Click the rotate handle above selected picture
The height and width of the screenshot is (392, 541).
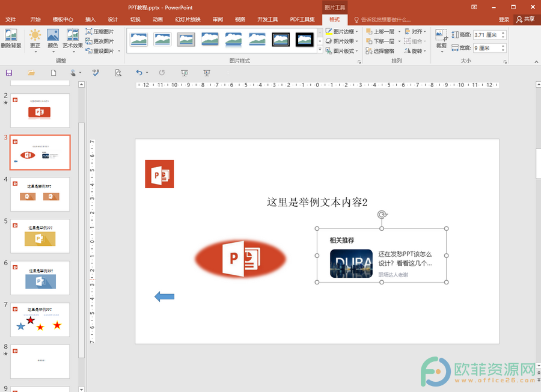pyautogui.click(x=382, y=215)
